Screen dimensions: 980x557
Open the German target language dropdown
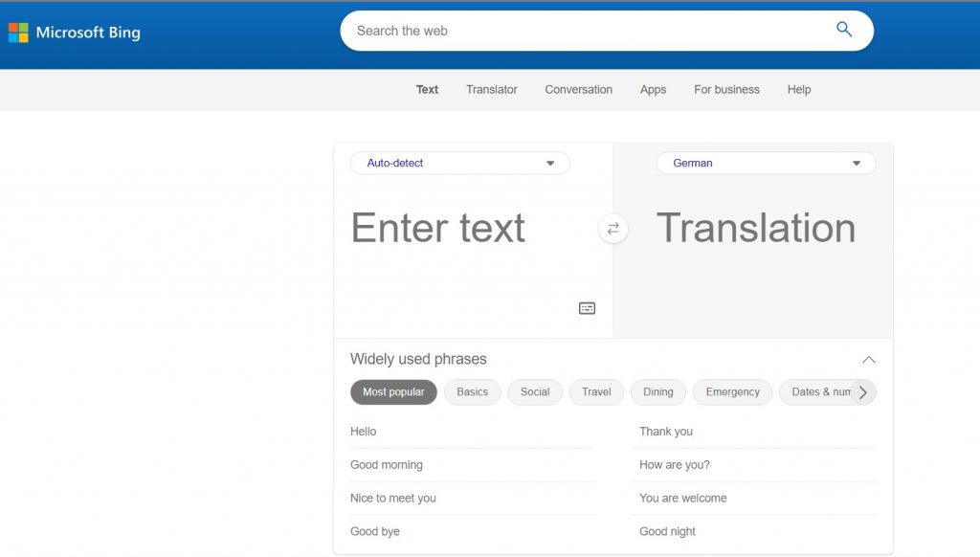pos(765,163)
